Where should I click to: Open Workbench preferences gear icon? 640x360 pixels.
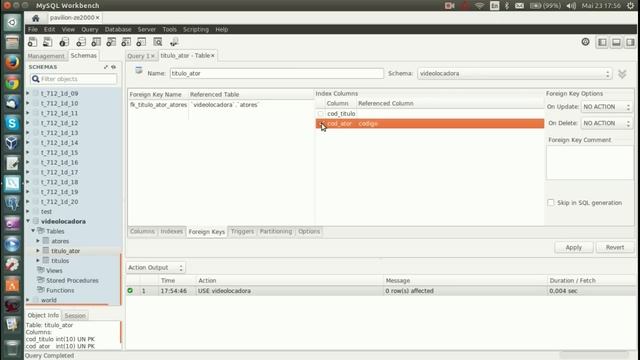point(585,42)
